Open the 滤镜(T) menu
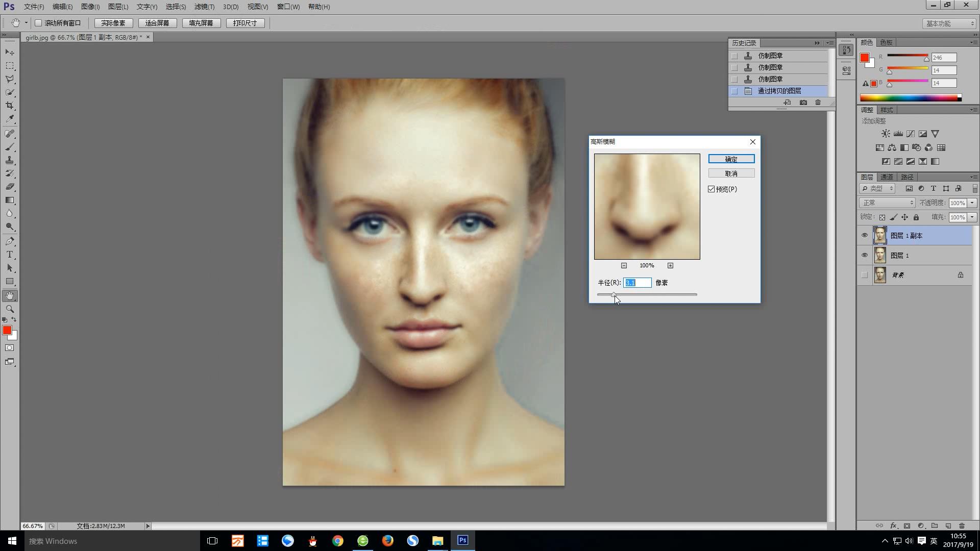This screenshot has height=551, width=980. (x=204, y=7)
